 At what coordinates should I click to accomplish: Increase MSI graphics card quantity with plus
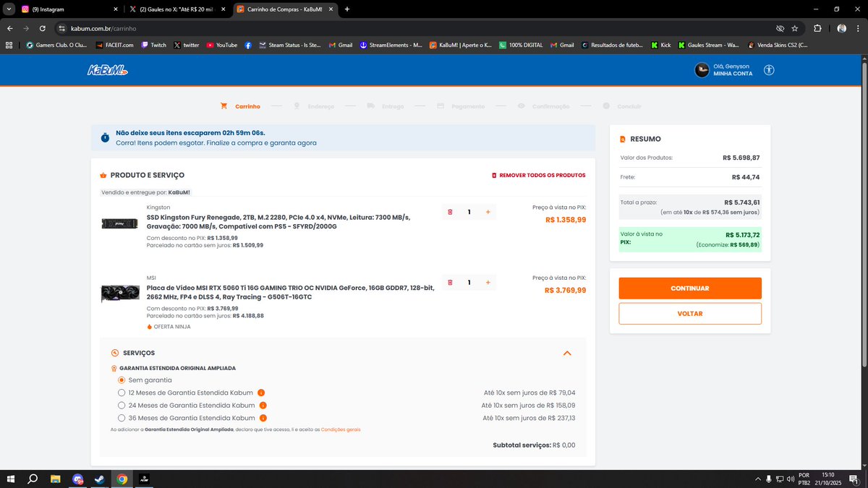point(488,283)
